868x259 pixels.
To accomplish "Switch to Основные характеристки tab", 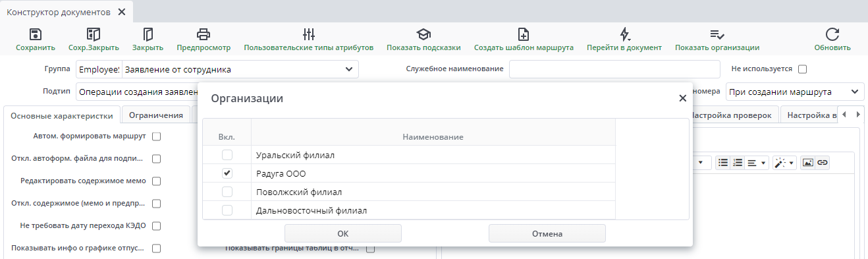I will point(62,115).
